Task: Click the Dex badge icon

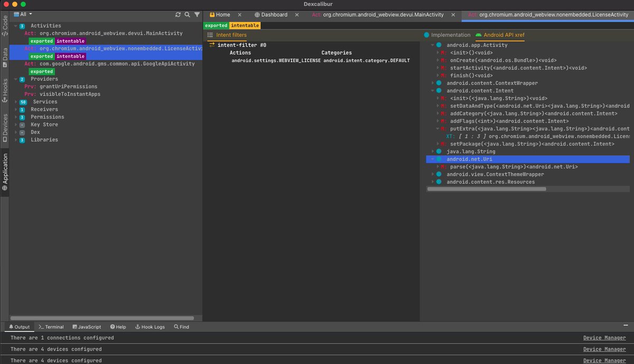Action: [22, 133]
